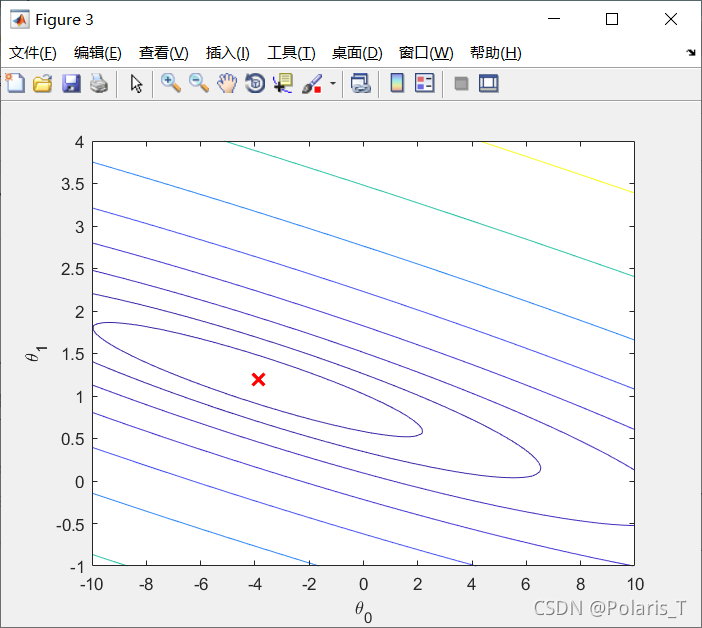
Task: Click the Show Plot Tools icon
Action: tap(488, 83)
